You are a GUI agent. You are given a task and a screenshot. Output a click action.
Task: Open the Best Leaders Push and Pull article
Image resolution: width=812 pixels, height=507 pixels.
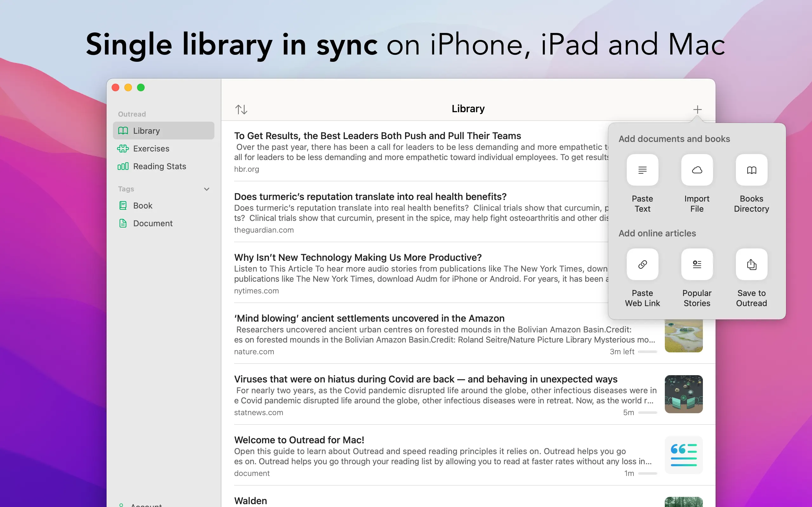[x=377, y=136]
